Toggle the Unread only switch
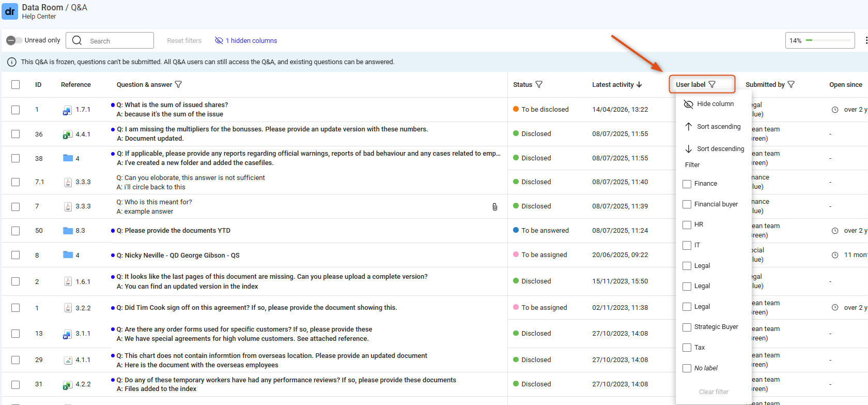 pyautogui.click(x=14, y=40)
